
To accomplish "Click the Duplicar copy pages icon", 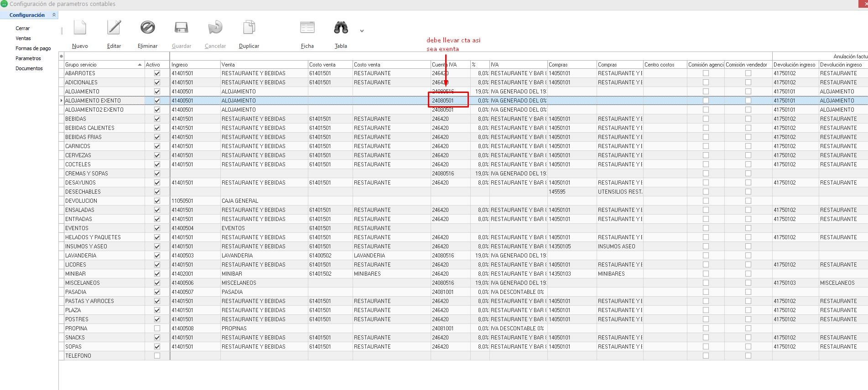I will (x=249, y=28).
